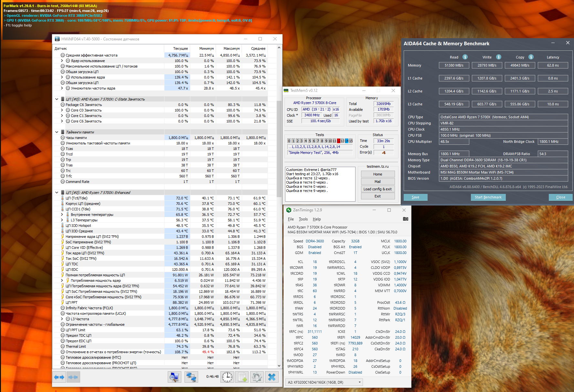
Task: Click Start Benchmark in AIDA64
Action: tap(488, 197)
